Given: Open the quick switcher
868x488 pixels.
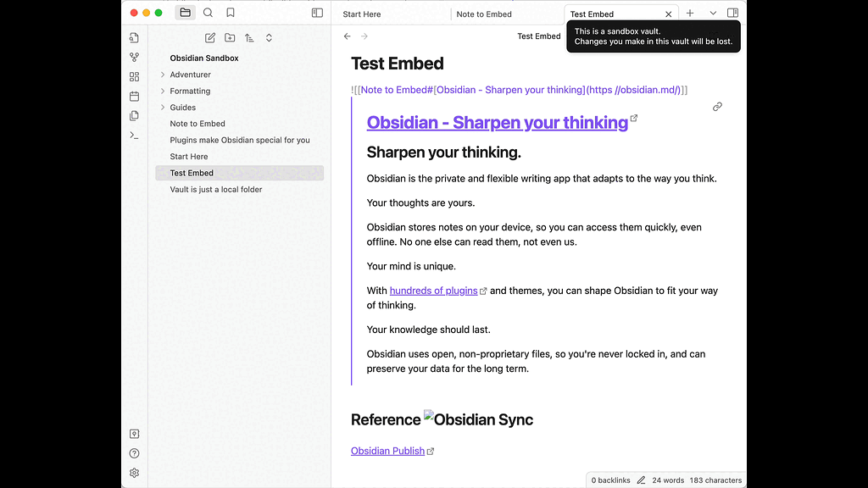Looking at the screenshot, I should [134, 37].
